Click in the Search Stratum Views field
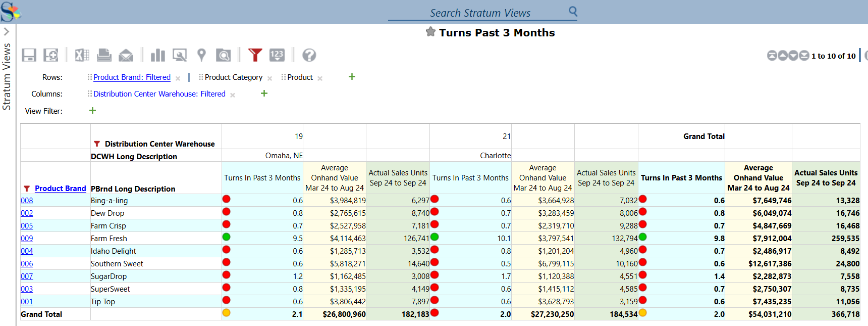 [x=479, y=13]
